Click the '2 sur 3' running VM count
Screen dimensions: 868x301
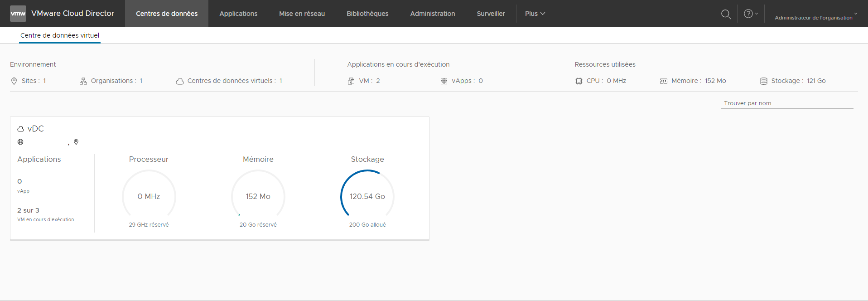click(29, 210)
